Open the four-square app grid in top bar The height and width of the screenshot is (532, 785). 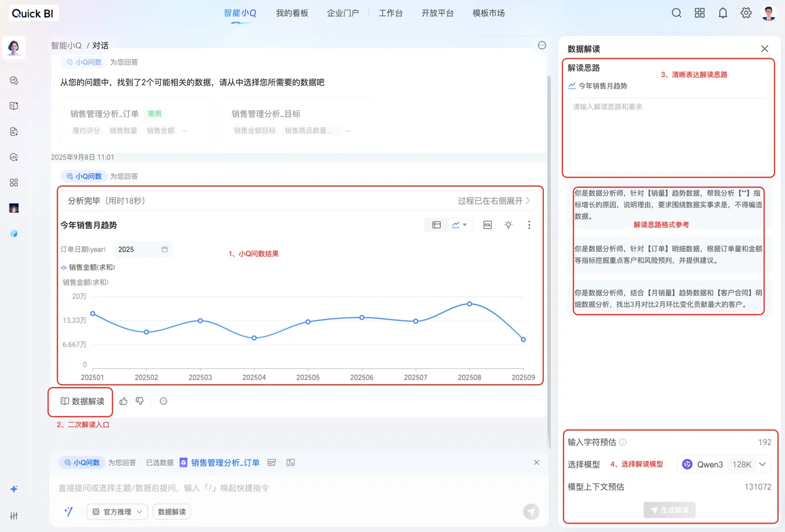(700, 13)
